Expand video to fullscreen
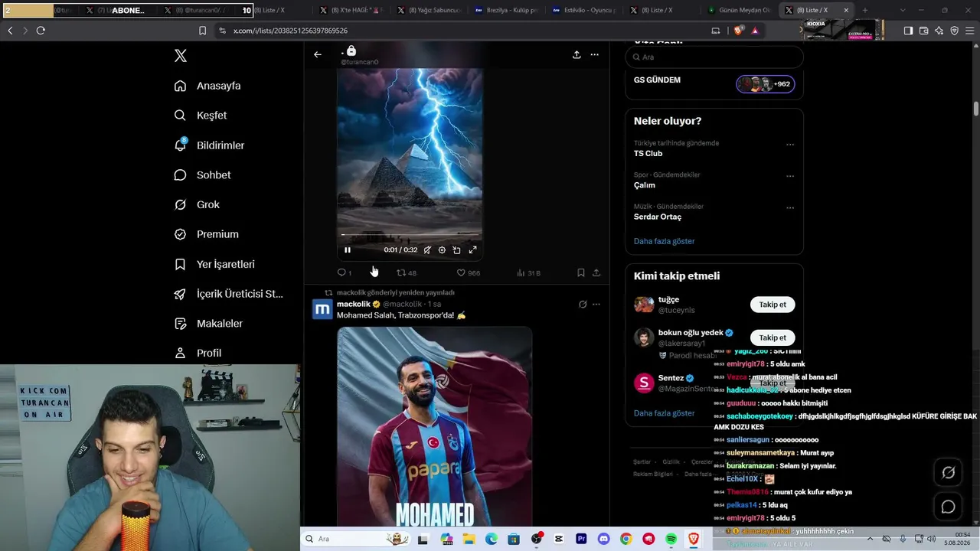The width and height of the screenshot is (980, 551). tap(472, 249)
